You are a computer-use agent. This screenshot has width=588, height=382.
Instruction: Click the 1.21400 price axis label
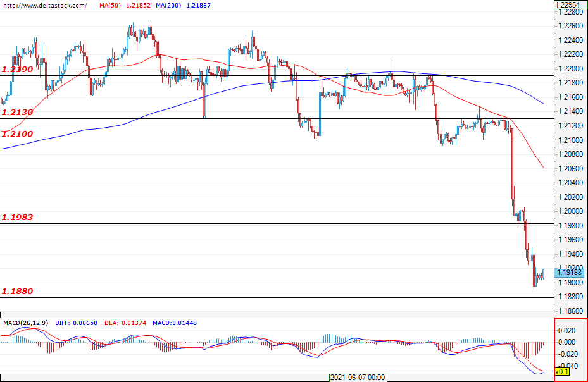pos(571,111)
